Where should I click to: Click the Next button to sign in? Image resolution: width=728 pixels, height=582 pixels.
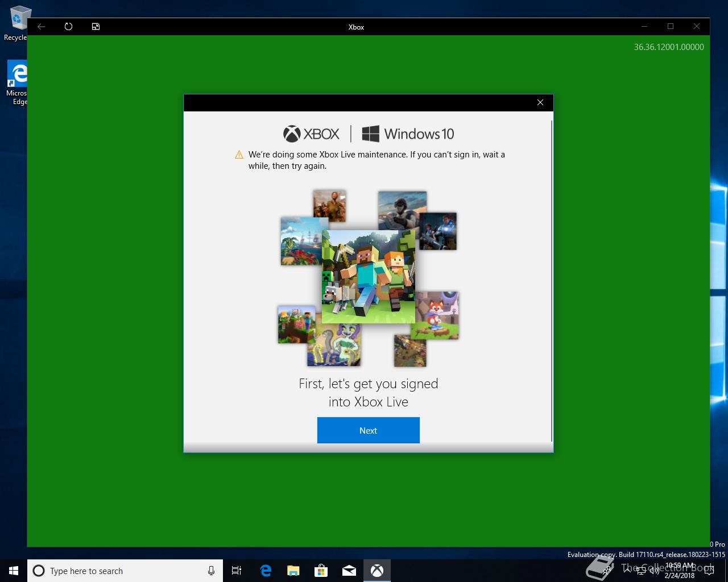(368, 430)
